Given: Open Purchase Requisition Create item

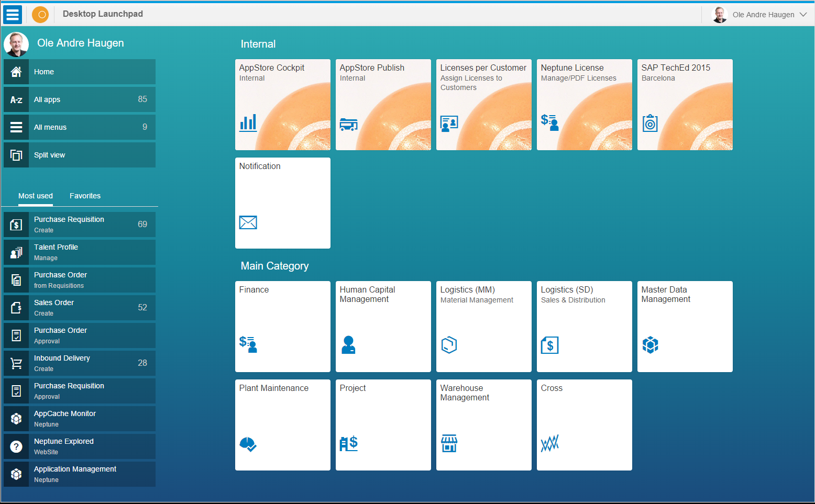Looking at the screenshot, I should (x=80, y=225).
